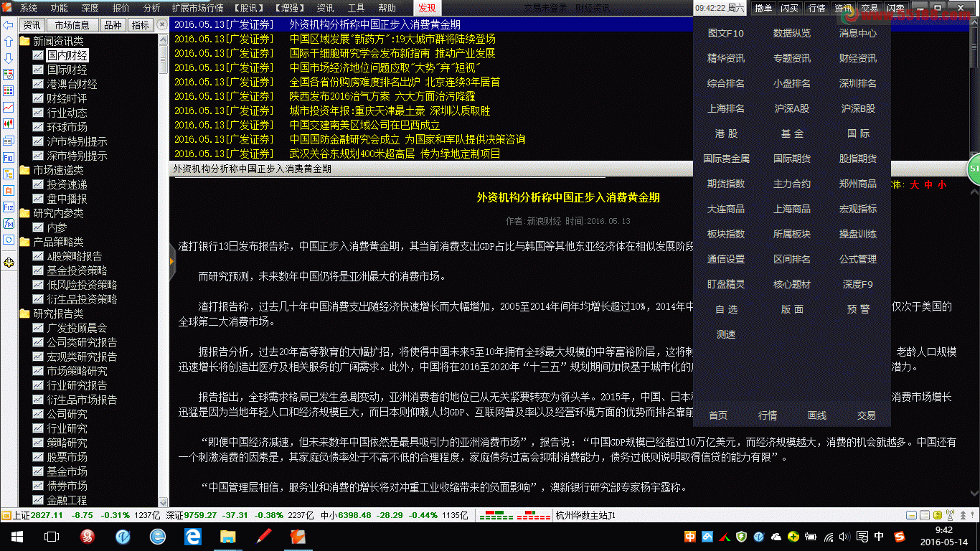Screen dimensions: 980x551
Task: Click the down arrow icon in left toolbar
Action: 8,58
